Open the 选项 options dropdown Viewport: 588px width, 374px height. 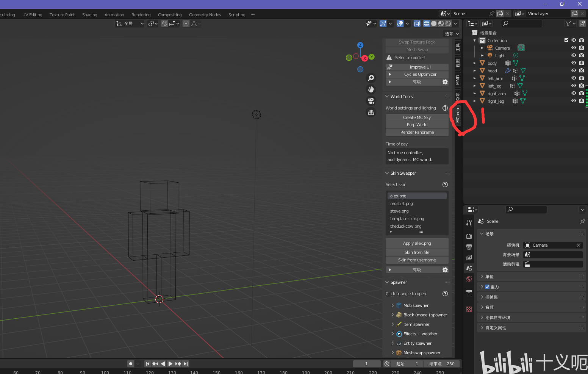pyautogui.click(x=452, y=34)
